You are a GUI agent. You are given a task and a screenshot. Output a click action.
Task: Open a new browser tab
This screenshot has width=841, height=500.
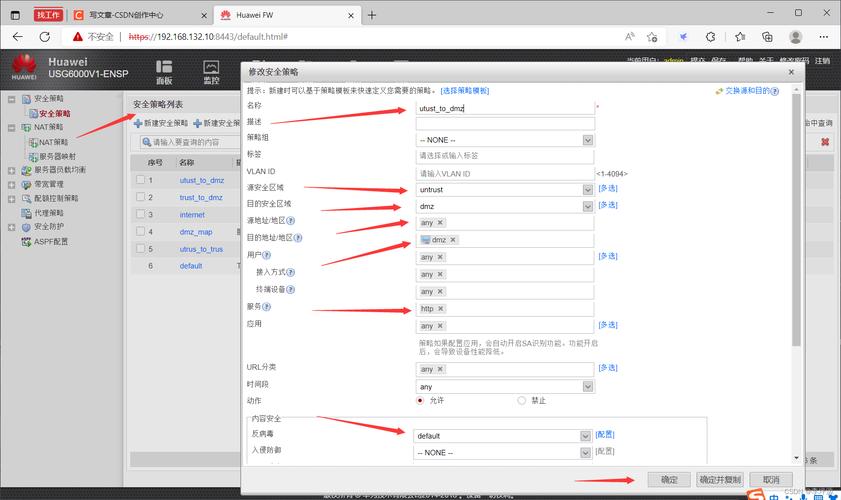(372, 15)
